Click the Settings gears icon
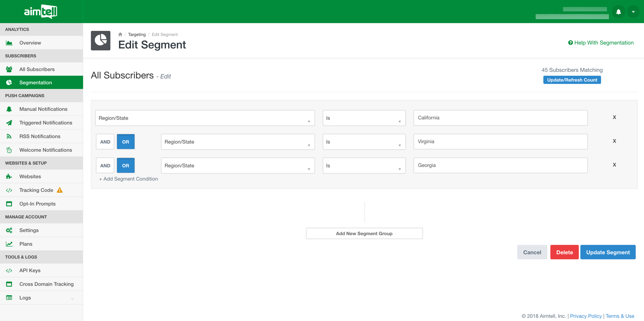Screen dimensions: 644x321 [9, 231]
